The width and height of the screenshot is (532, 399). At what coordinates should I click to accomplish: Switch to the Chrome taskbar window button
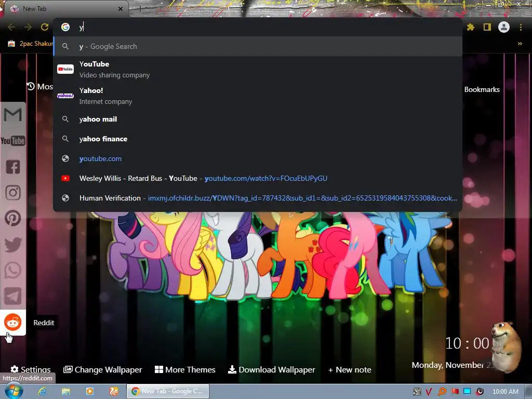(168, 391)
